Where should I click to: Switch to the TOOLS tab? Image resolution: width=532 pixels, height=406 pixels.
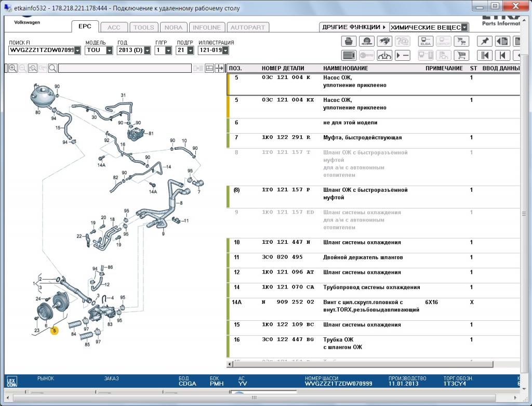click(143, 28)
